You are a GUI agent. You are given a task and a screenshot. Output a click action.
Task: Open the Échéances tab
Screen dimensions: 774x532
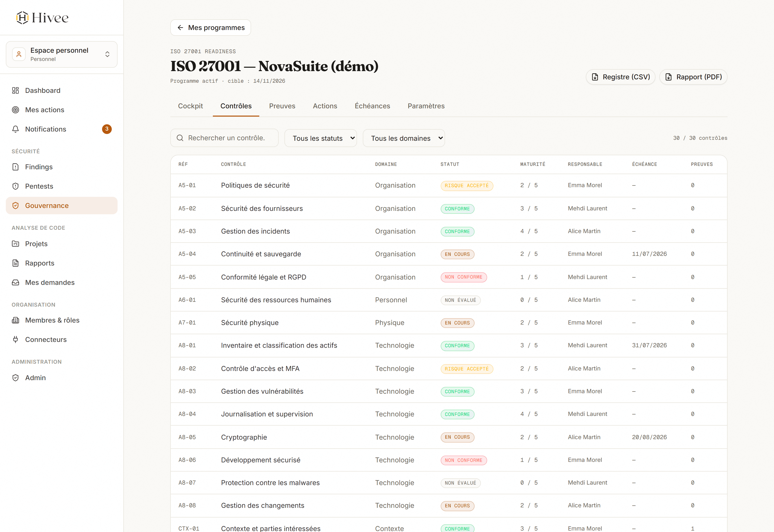(x=372, y=106)
